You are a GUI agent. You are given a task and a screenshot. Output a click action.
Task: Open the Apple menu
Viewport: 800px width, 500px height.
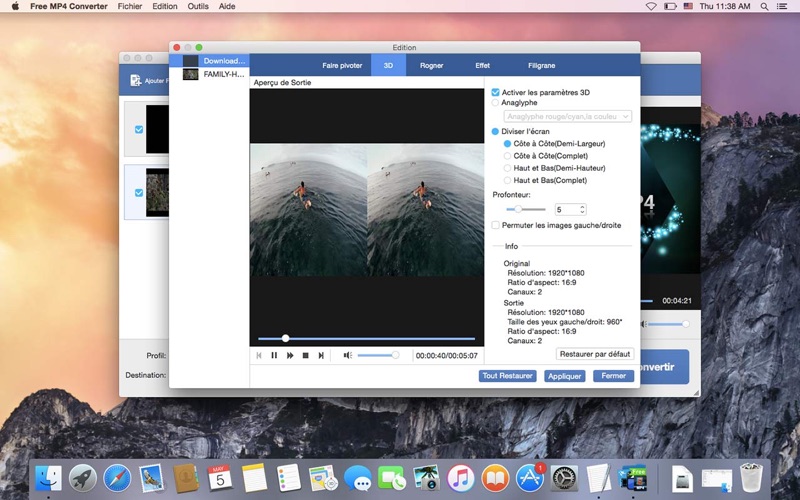[x=15, y=6]
